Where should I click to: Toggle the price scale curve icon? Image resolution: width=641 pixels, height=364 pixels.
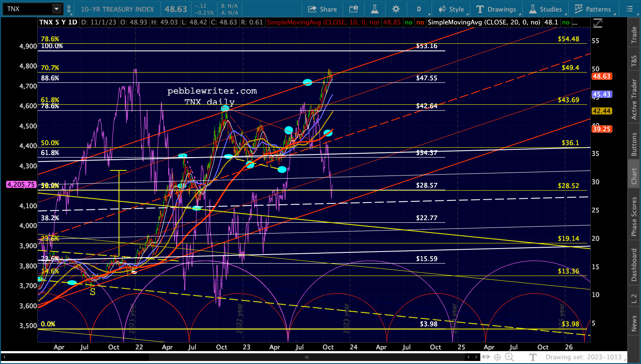[x=597, y=24]
